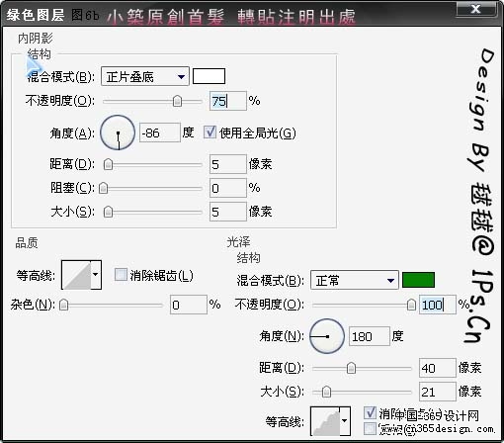Click the satin opacity slider handle

[411, 305]
